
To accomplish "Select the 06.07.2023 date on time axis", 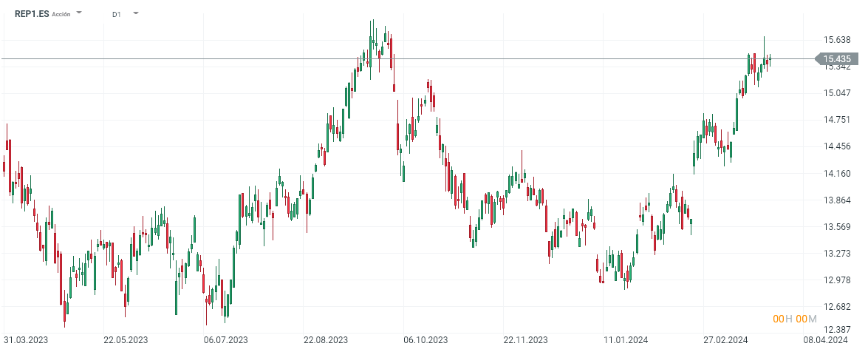I will coord(225,341).
